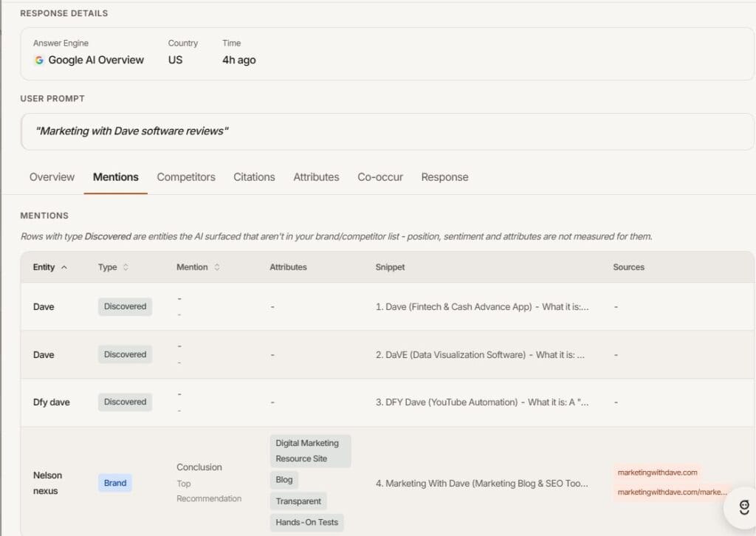Viewport: 756px width, 536px height.
Task: Click the Top Recommendation mention text
Action: click(x=209, y=491)
